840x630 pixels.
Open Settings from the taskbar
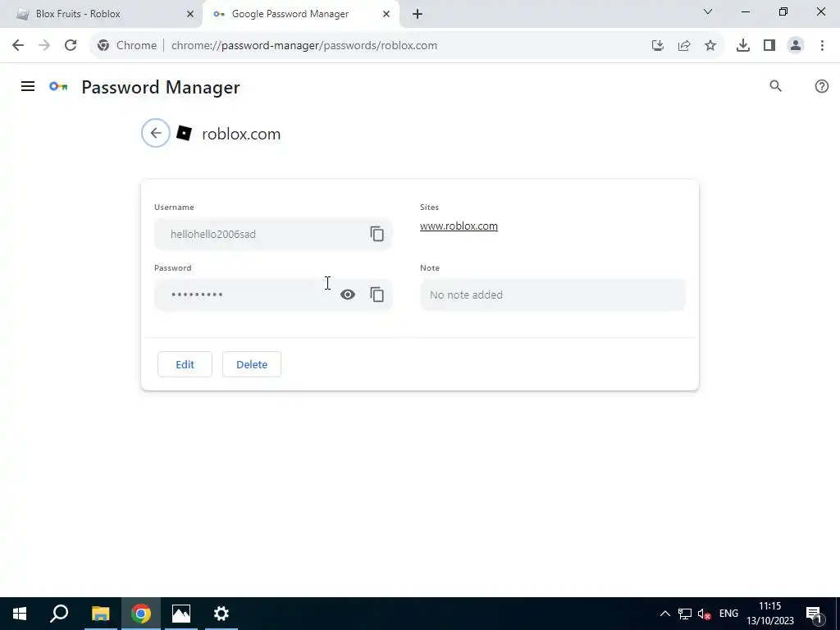coord(221,614)
